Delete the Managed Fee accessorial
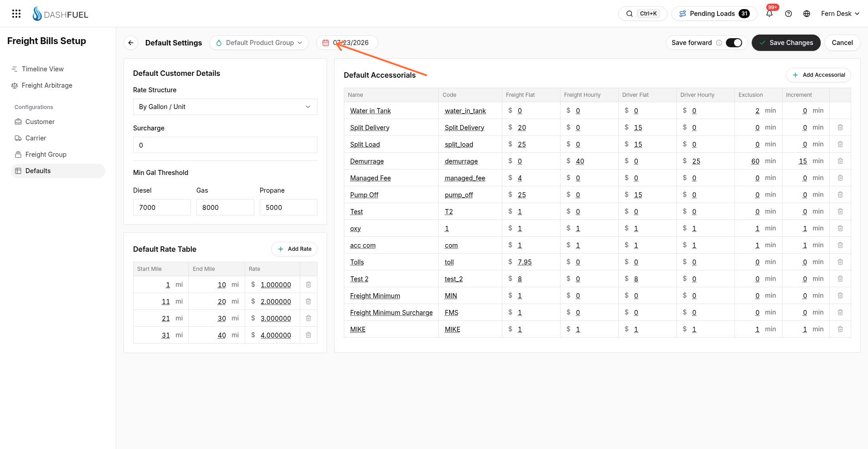Image resolution: width=868 pixels, height=449 pixels. click(x=840, y=178)
